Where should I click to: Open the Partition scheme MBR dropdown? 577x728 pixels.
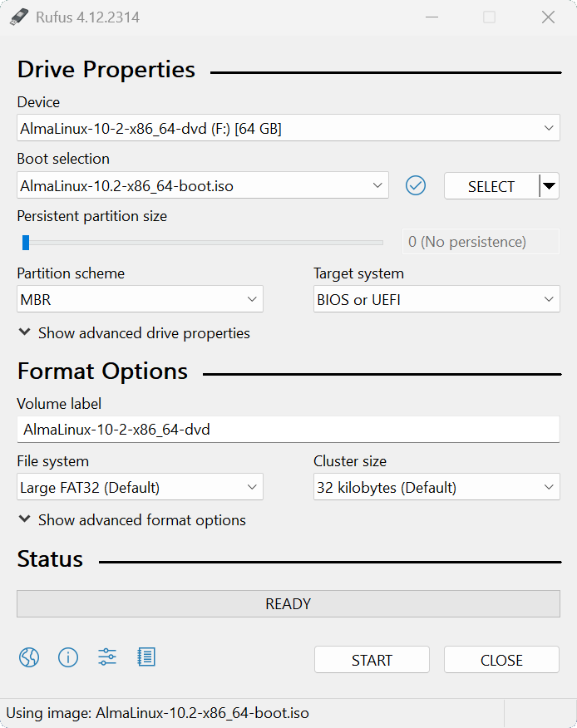pyautogui.click(x=140, y=299)
